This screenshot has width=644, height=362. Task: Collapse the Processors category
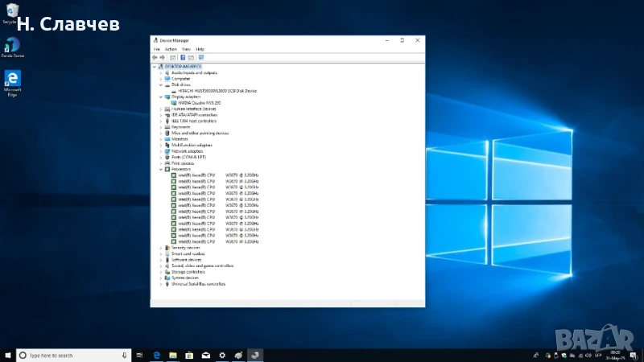pyautogui.click(x=161, y=169)
